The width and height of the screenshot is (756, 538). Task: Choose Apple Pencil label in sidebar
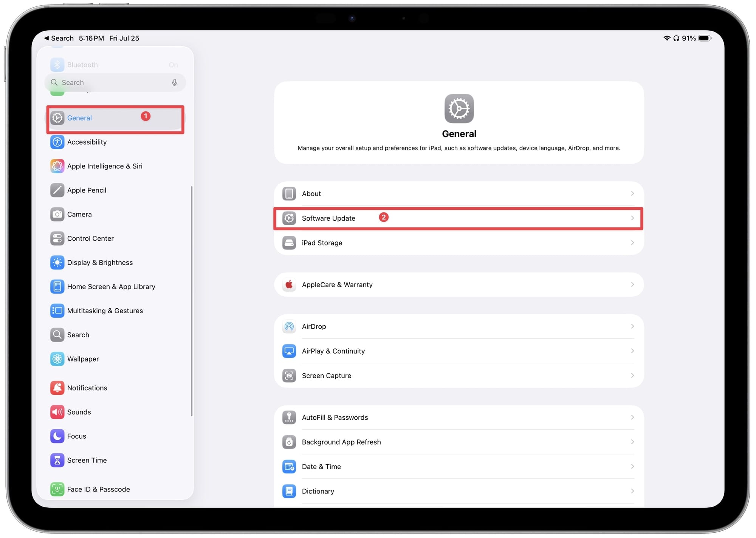[87, 190]
